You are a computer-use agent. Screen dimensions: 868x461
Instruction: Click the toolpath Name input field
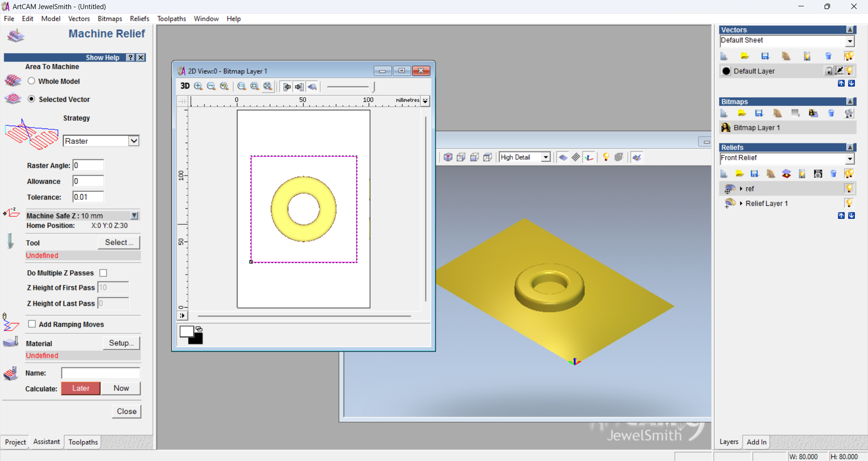point(100,373)
